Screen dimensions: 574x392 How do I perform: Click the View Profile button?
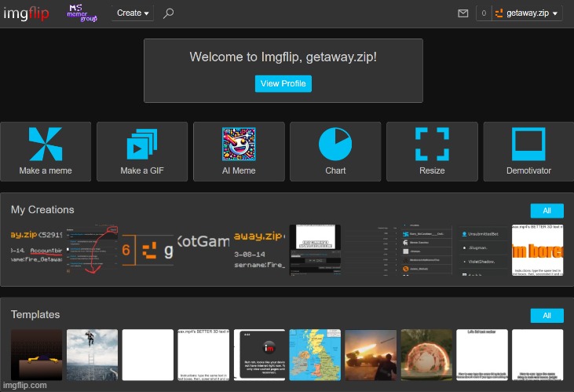click(283, 83)
